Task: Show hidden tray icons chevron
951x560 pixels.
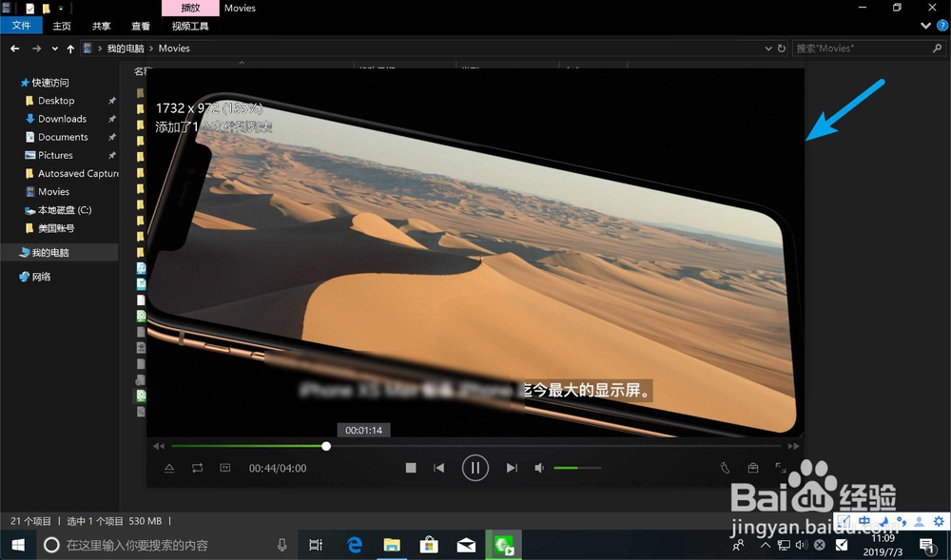Action: click(x=766, y=545)
